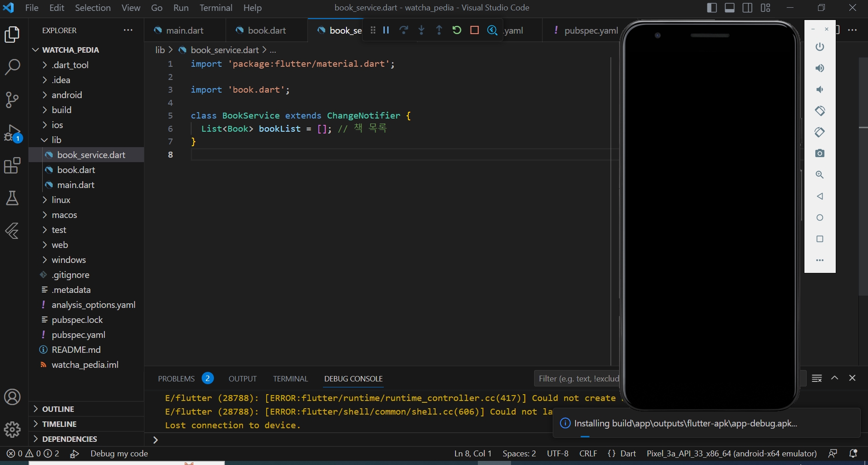
Task: Focus the debug console filter field
Action: (x=578, y=379)
